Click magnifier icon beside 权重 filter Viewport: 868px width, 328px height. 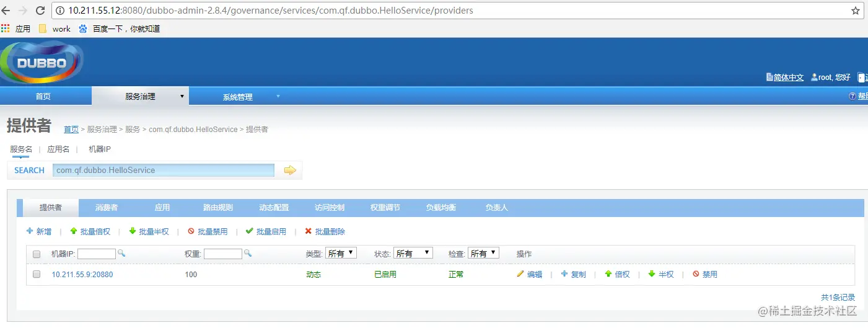point(248,253)
